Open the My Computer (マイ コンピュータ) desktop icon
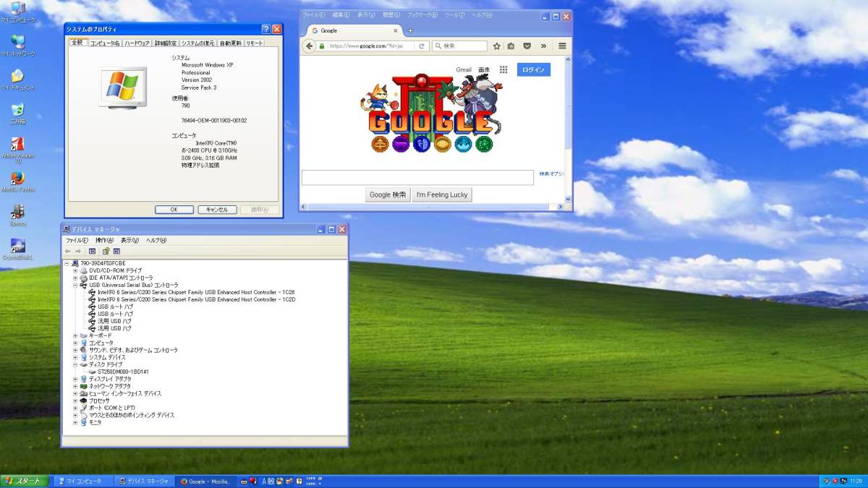Viewport: 868px width, 488px height. coord(17,12)
